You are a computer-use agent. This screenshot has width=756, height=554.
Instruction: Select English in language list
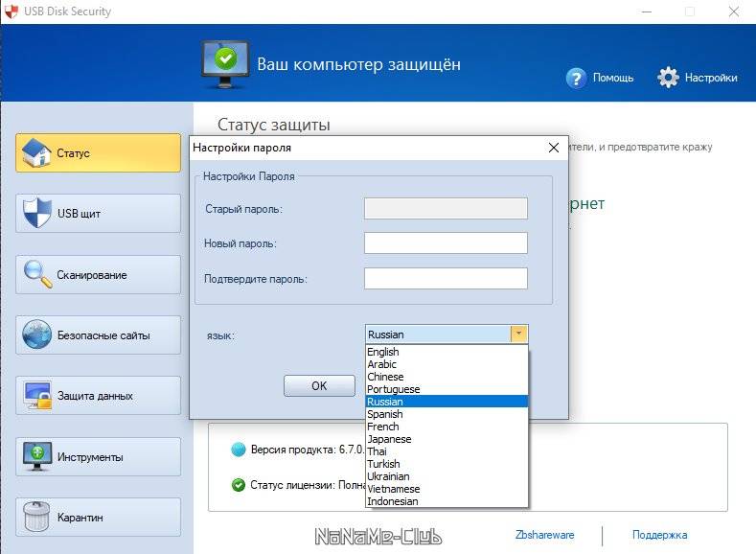(x=447, y=352)
